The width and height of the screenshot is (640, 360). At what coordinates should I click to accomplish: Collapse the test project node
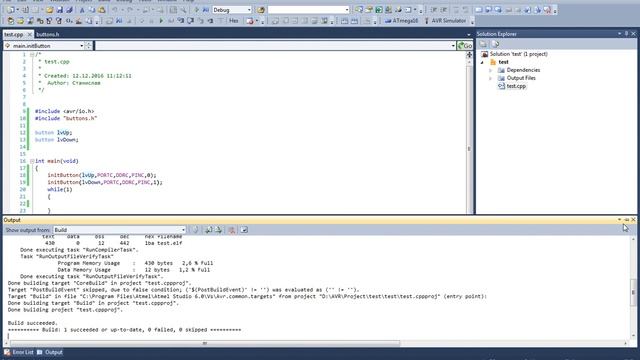point(482,62)
